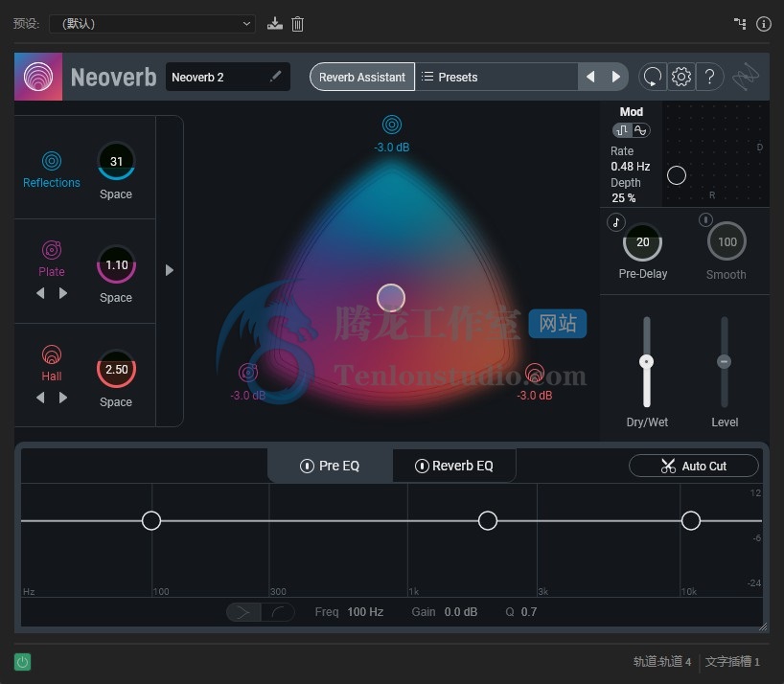Open Neoverb settings gear
Viewport: 784px width, 684px height.
pyautogui.click(x=681, y=77)
